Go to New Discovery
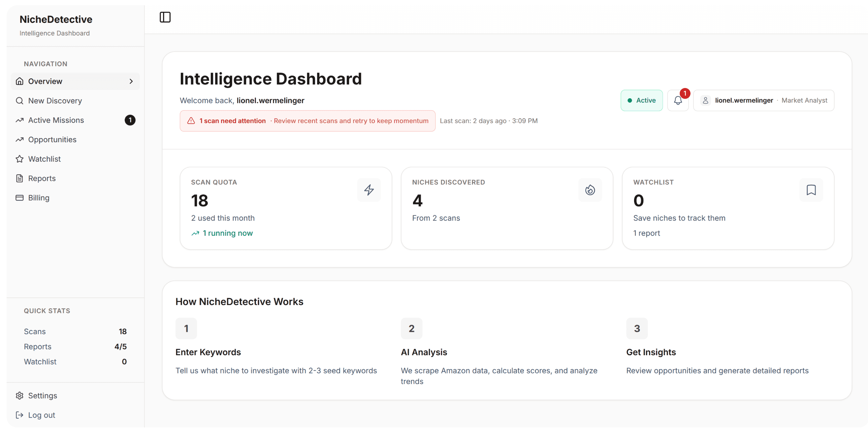The image size is (868, 438). coord(55,101)
